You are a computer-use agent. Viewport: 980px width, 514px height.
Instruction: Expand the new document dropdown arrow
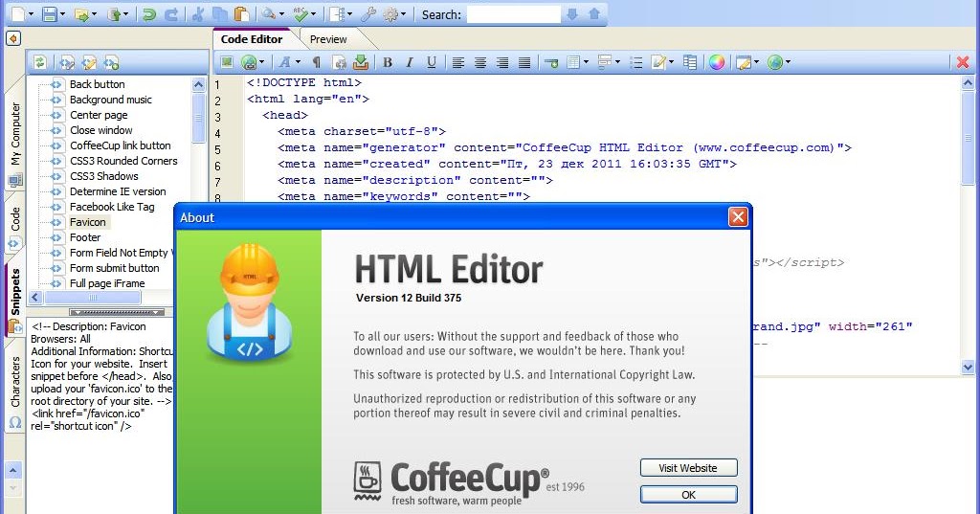click(x=32, y=14)
